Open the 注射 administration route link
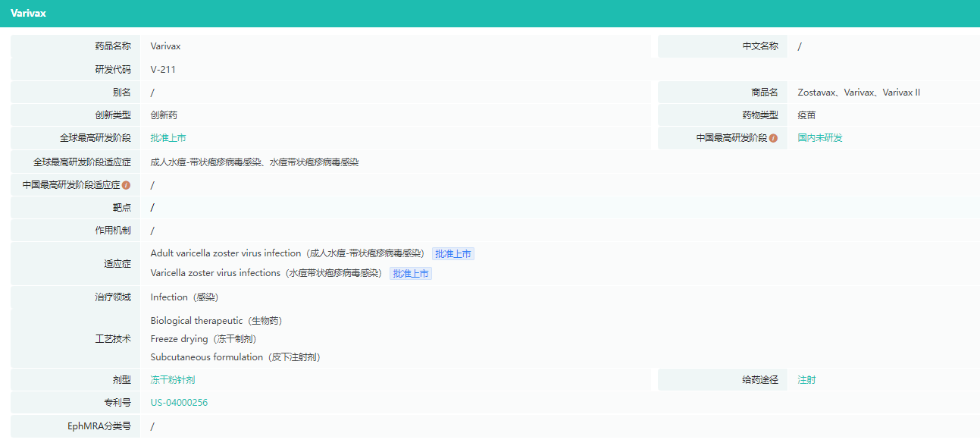Image resolution: width=980 pixels, height=446 pixels. point(806,380)
